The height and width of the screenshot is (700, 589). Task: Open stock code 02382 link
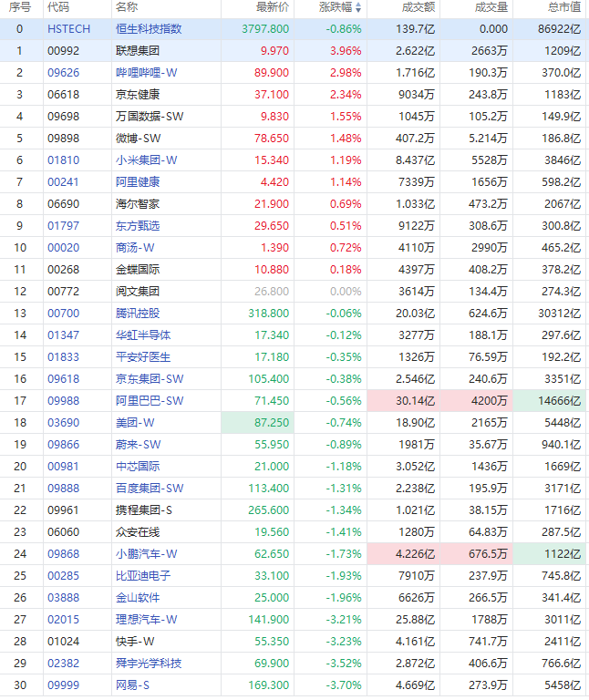[x=64, y=664]
